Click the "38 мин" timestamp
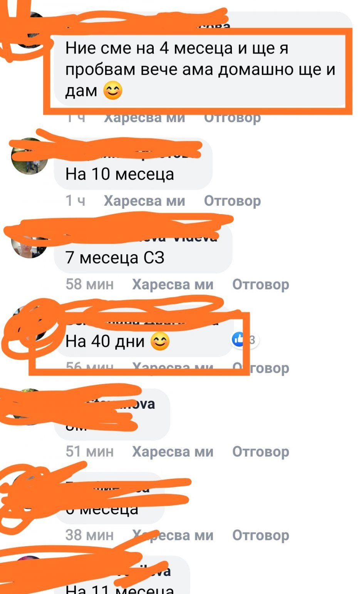Viewport: 364px width, 594px height. click(x=90, y=535)
